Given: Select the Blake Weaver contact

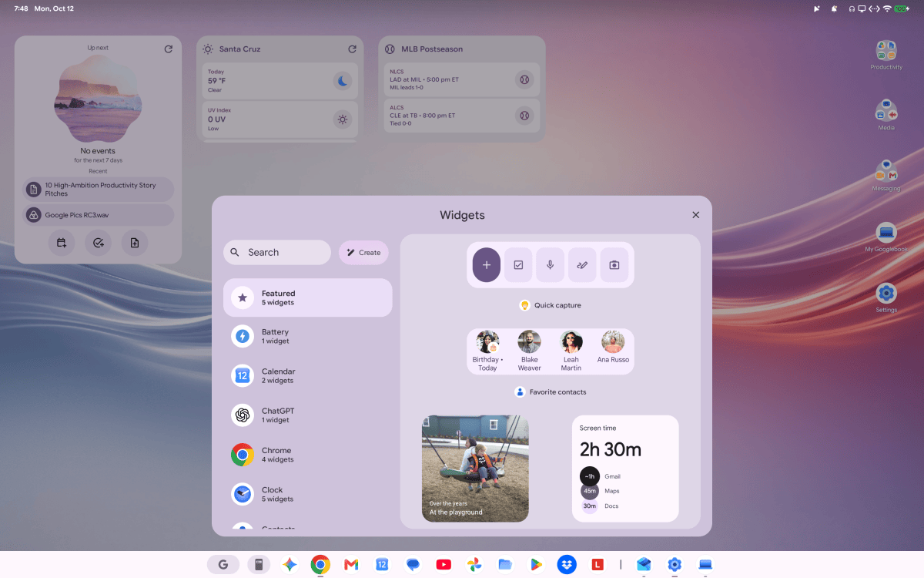Looking at the screenshot, I should click(529, 351).
